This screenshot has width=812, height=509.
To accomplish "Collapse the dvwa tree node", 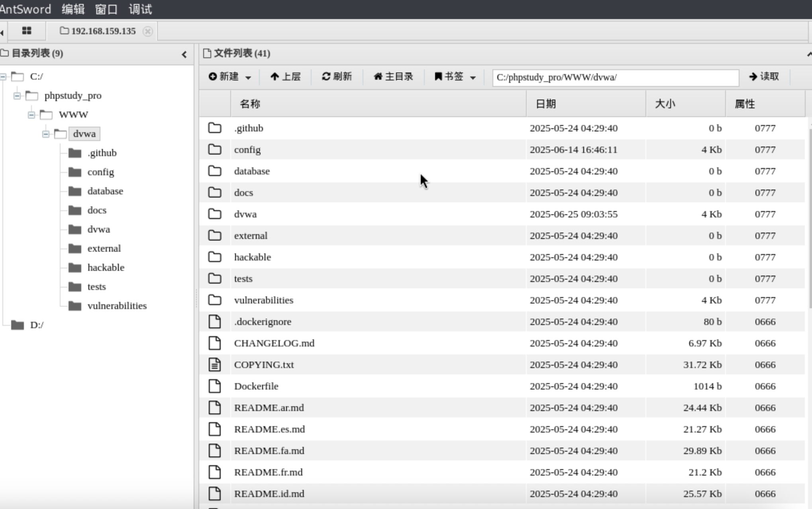I will 46,134.
